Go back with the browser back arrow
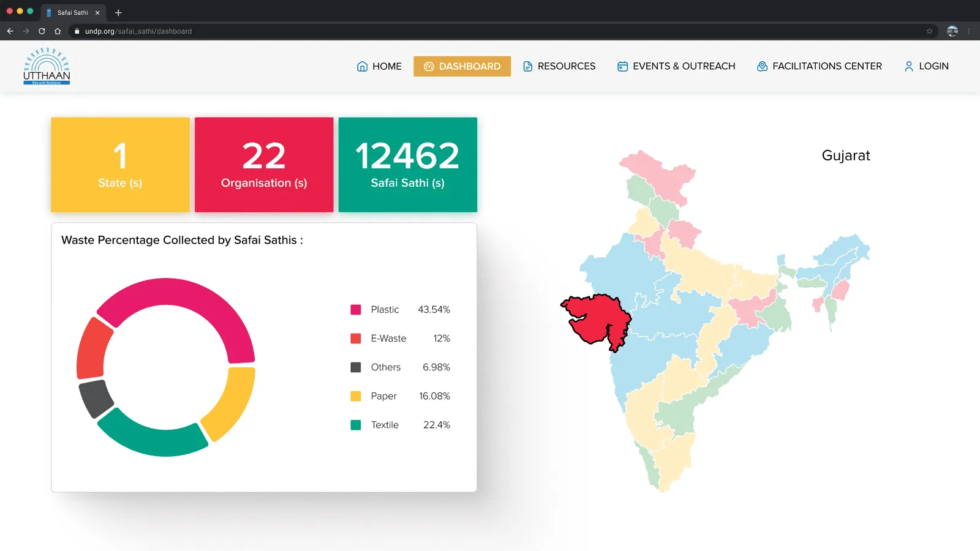 pyautogui.click(x=10, y=31)
